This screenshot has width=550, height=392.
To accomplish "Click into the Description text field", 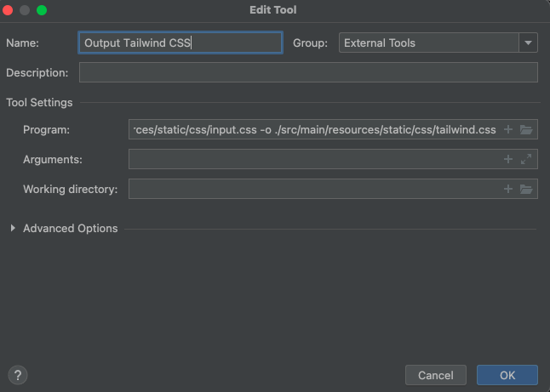I will (308, 72).
